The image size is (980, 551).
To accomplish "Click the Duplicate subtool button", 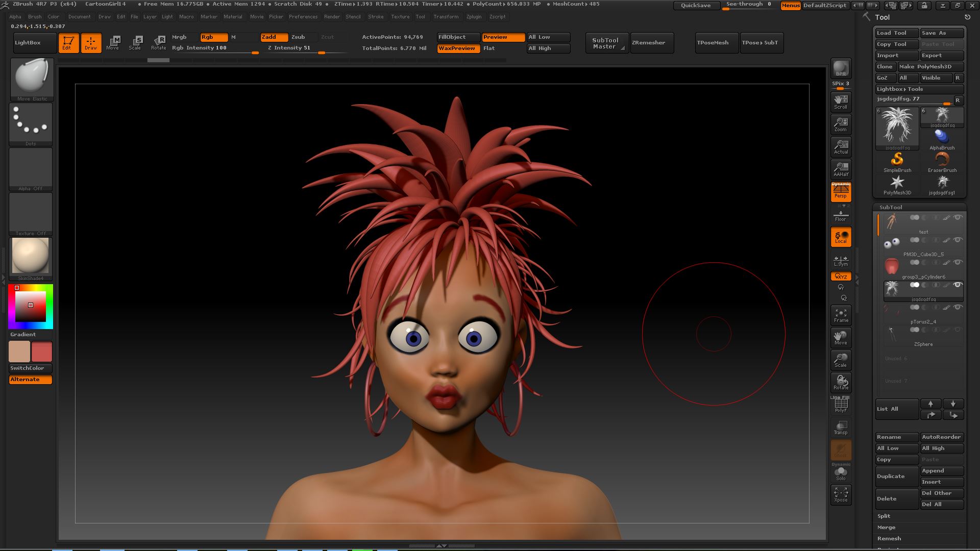I will click(x=897, y=477).
